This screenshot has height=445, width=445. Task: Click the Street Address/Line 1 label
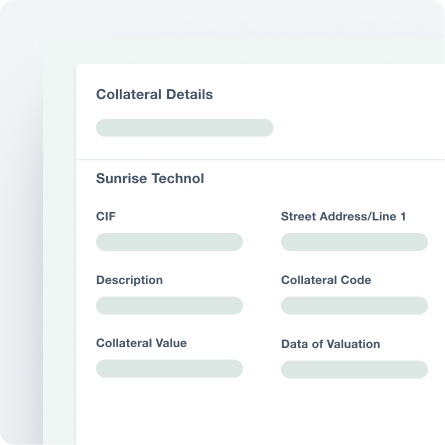(x=343, y=216)
